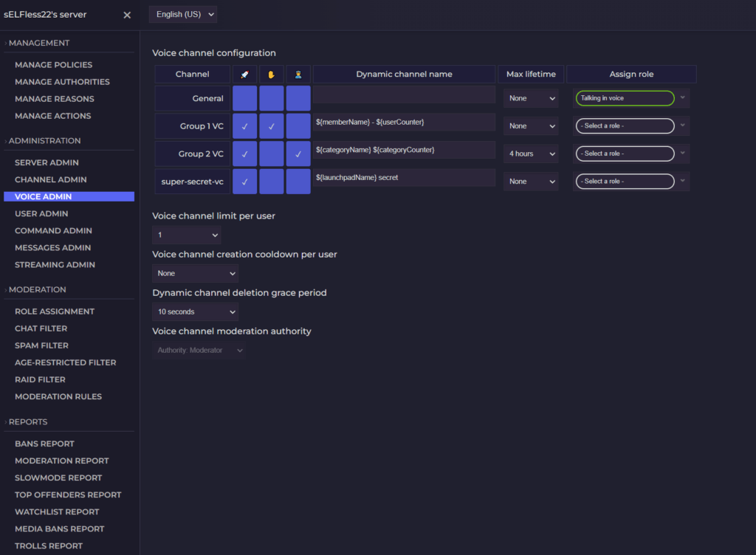The height and width of the screenshot is (555, 756).
Task: Click the arrow beside Group 2 VC role selector
Action: click(x=682, y=154)
